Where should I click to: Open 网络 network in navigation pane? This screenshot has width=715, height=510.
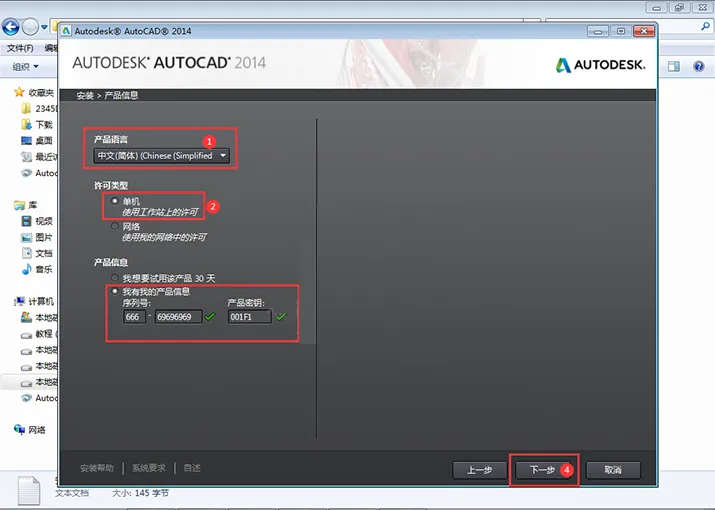pyautogui.click(x=36, y=430)
